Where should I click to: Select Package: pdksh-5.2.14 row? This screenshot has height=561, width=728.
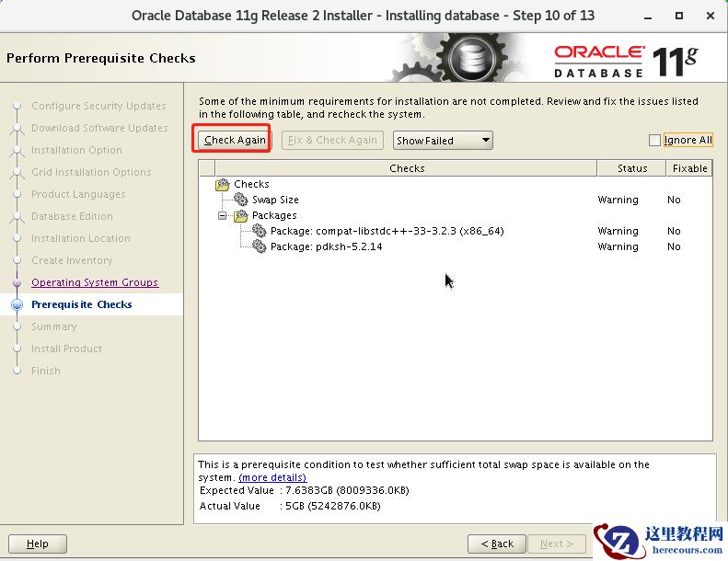click(455, 246)
